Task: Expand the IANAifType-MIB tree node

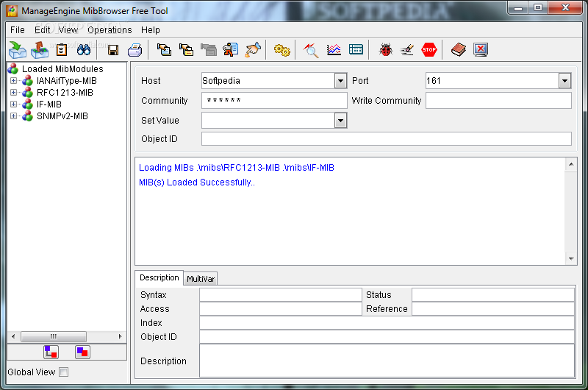Action: coord(13,81)
